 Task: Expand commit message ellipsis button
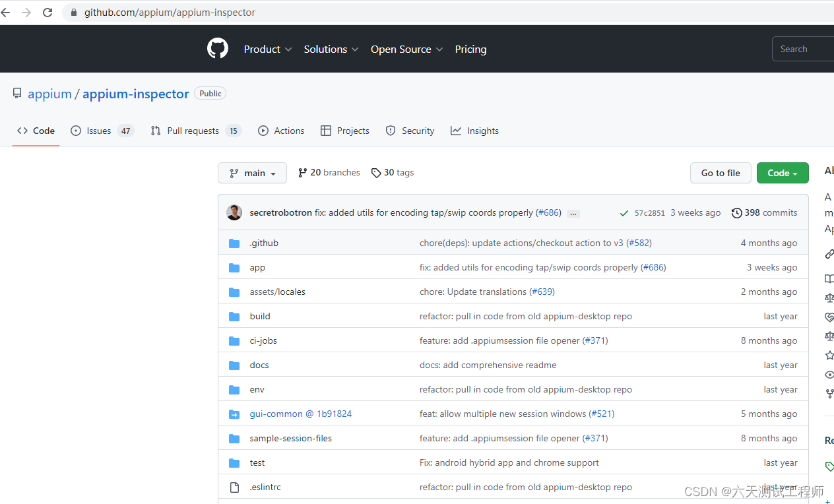(573, 213)
